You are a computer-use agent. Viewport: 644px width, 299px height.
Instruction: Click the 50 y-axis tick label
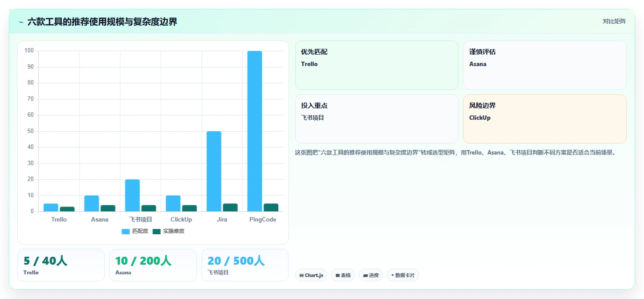pyautogui.click(x=30, y=131)
